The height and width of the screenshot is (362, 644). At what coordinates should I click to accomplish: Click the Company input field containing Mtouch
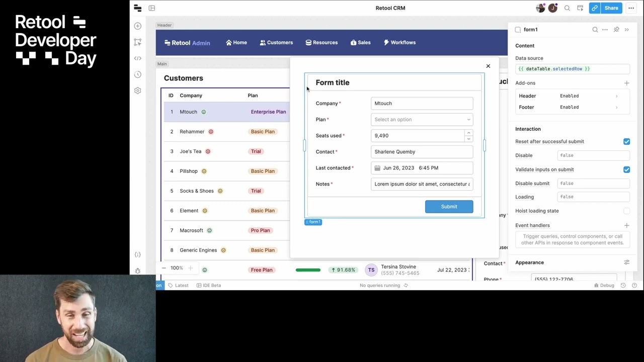[x=422, y=104]
